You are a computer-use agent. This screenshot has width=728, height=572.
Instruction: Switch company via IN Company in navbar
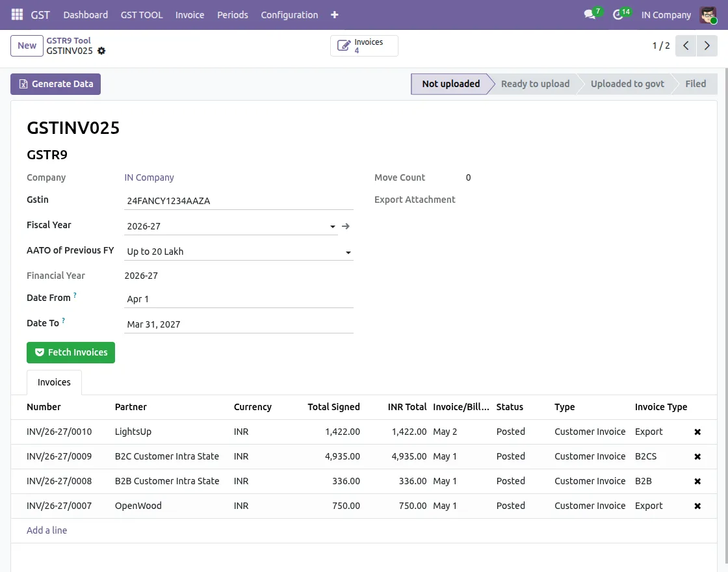[666, 15]
